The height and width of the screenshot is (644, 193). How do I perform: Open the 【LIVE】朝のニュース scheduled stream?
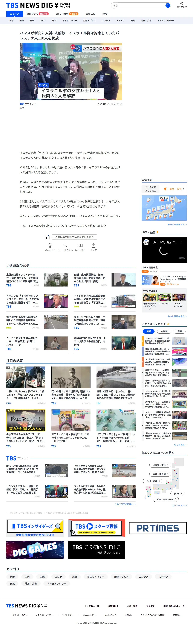click(164, 280)
